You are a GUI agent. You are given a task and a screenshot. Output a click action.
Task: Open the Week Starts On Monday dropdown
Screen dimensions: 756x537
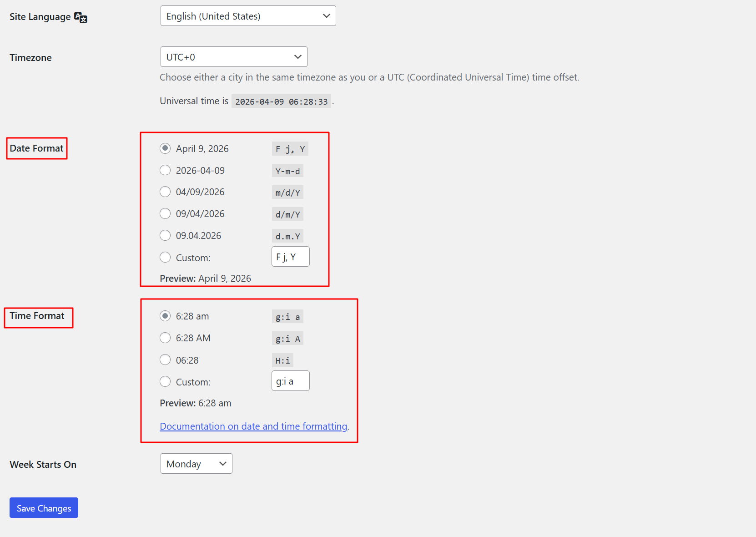pyautogui.click(x=196, y=464)
